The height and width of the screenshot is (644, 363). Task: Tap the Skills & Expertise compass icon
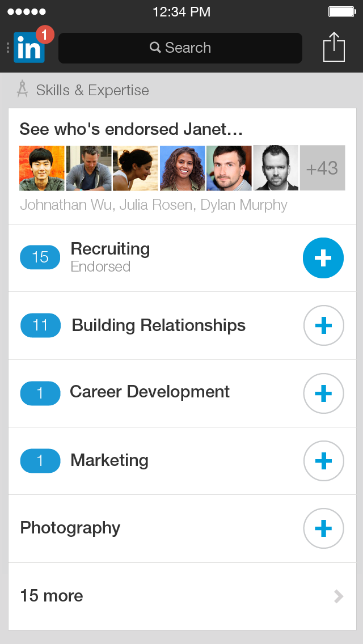pos(23,90)
